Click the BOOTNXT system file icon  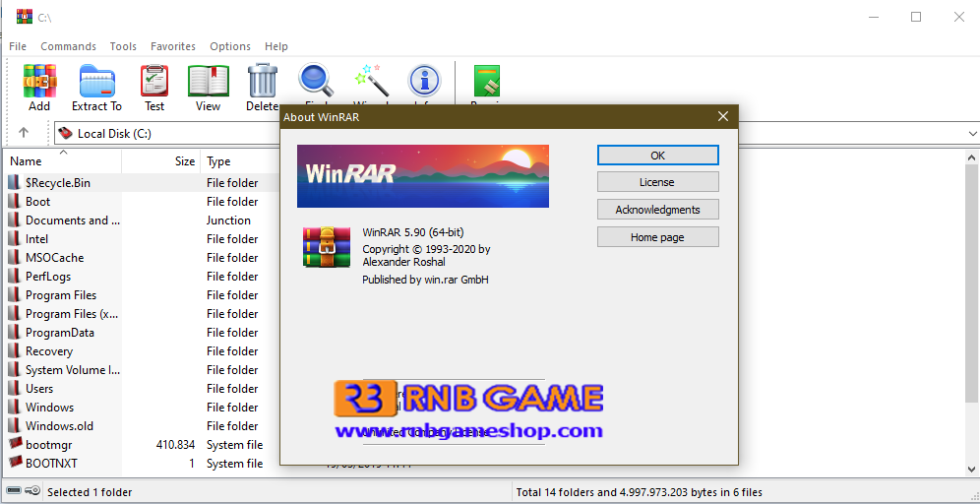(15, 464)
